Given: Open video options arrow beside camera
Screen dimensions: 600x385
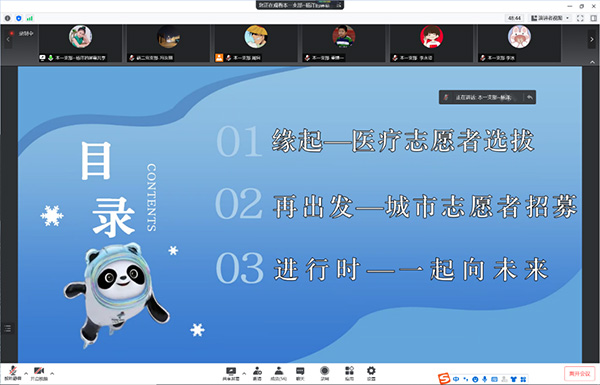Looking at the screenshot, I should [x=52, y=373].
